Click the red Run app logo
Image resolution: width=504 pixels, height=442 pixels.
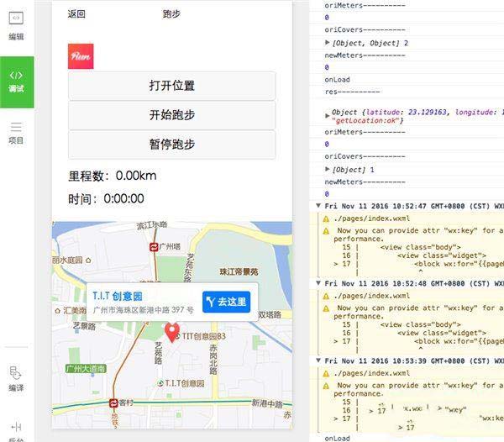pos(81,56)
